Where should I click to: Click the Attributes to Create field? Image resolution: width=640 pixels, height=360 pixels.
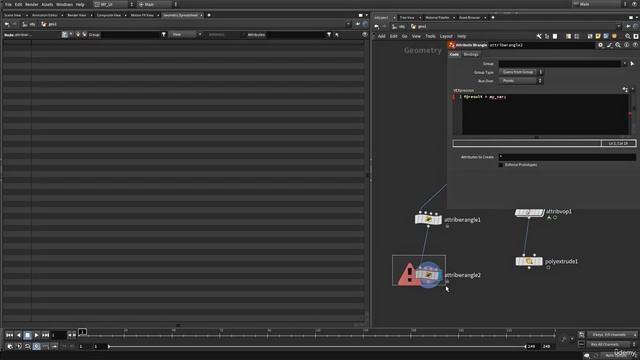(x=567, y=157)
